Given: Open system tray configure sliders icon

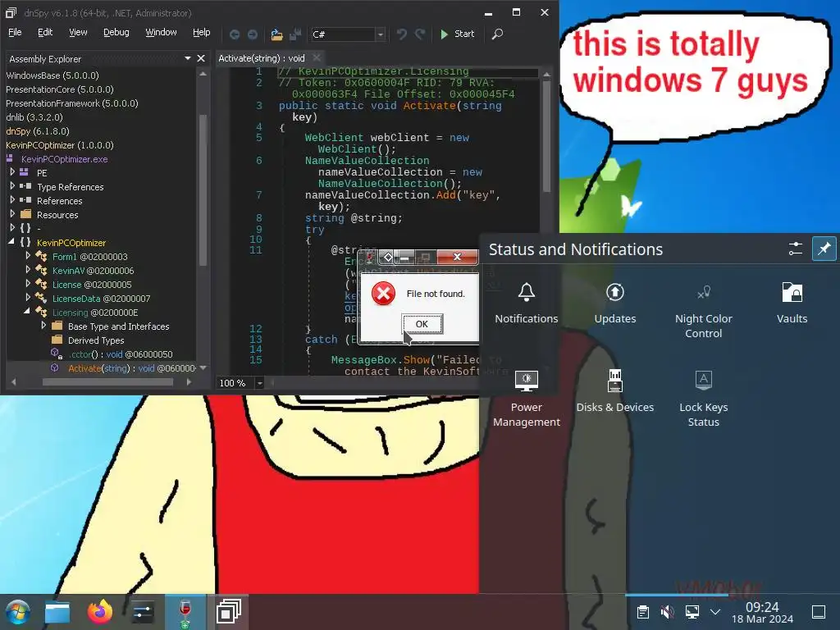Looking at the screenshot, I should [796, 249].
